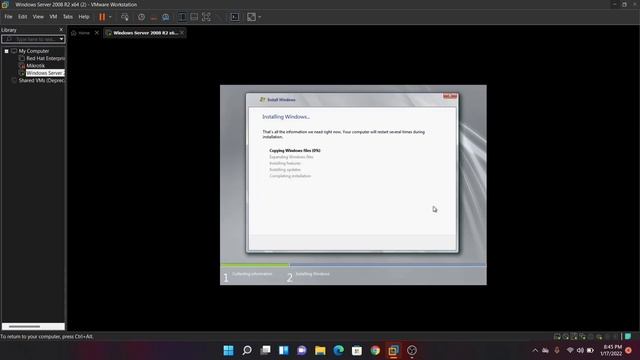Click the setup stage progress bar
This screenshot has height=360, width=640.
coord(353,265)
